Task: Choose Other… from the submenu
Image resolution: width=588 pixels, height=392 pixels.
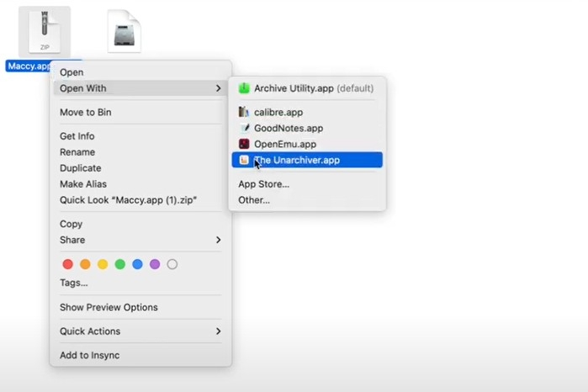Action: (x=307, y=200)
